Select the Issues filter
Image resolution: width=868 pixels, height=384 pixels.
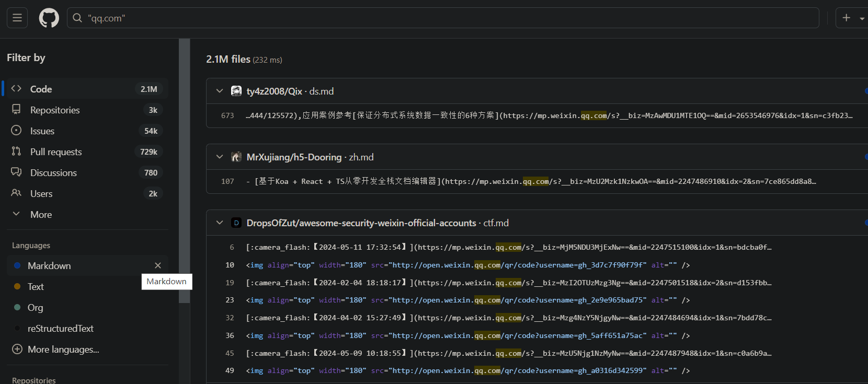point(86,131)
